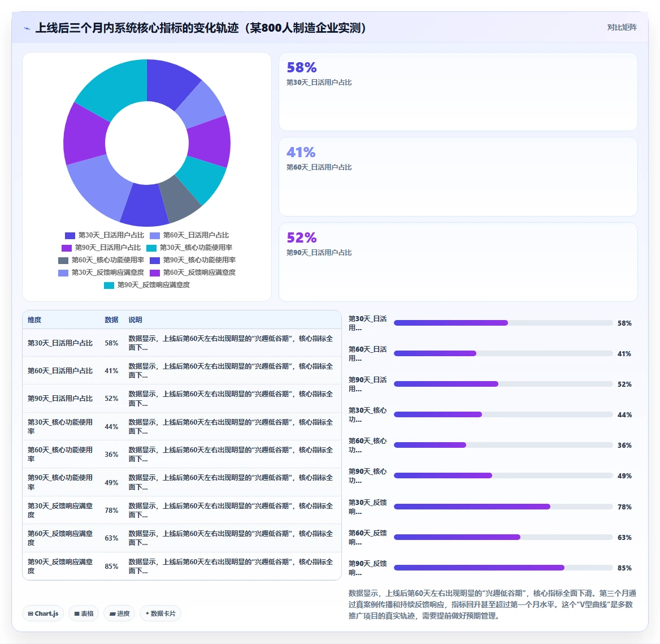Click the summary paragraph below progress bars
The width and height of the screenshot is (660, 644).
(x=492, y=604)
